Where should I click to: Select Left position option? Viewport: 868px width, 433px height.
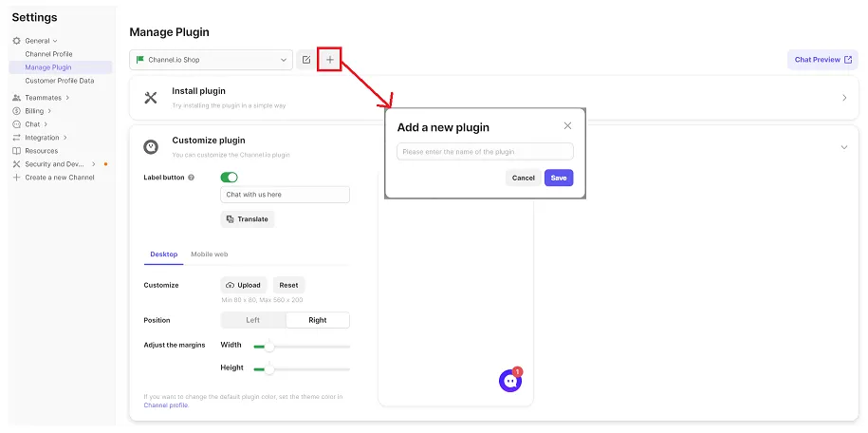pyautogui.click(x=253, y=320)
